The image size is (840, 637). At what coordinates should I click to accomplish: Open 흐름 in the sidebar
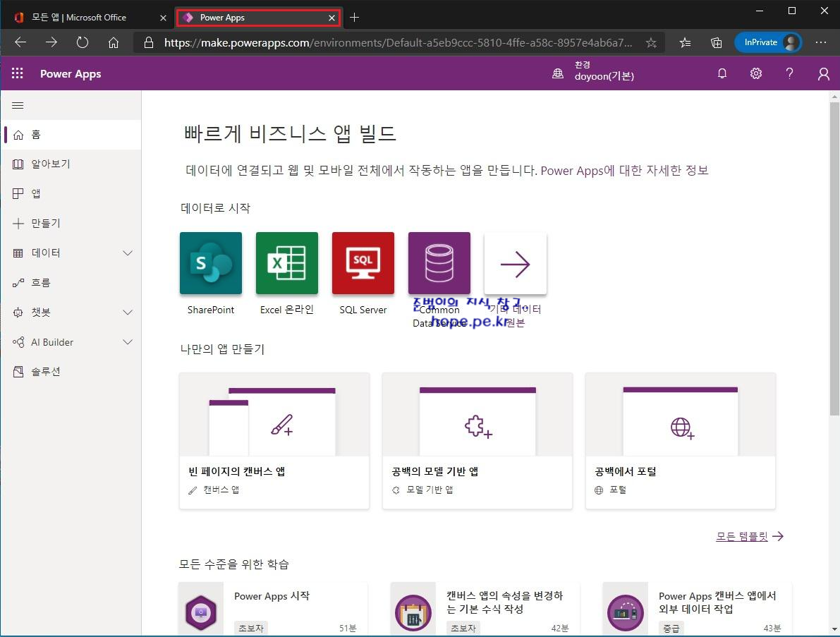point(71,283)
